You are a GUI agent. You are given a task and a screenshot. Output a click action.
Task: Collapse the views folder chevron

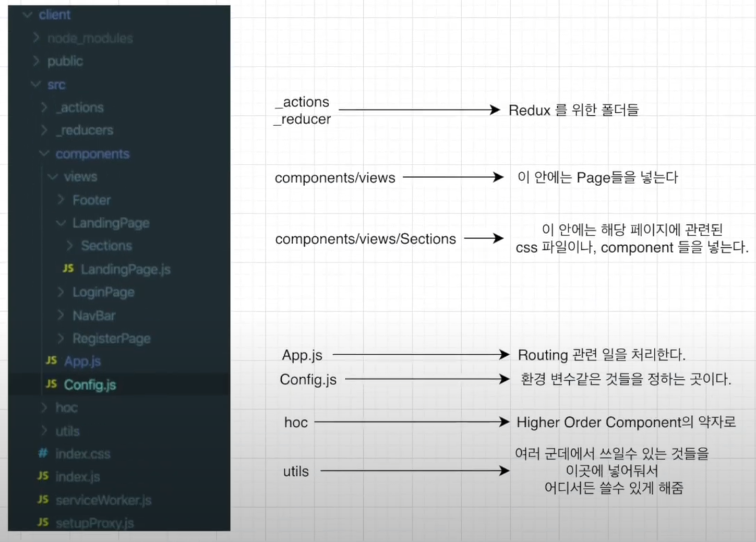[53, 176]
